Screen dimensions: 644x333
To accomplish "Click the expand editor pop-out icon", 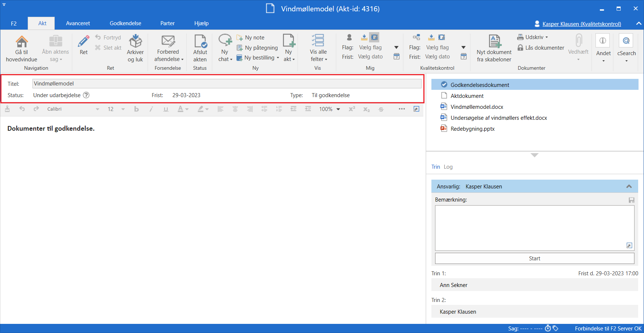I will (416, 109).
